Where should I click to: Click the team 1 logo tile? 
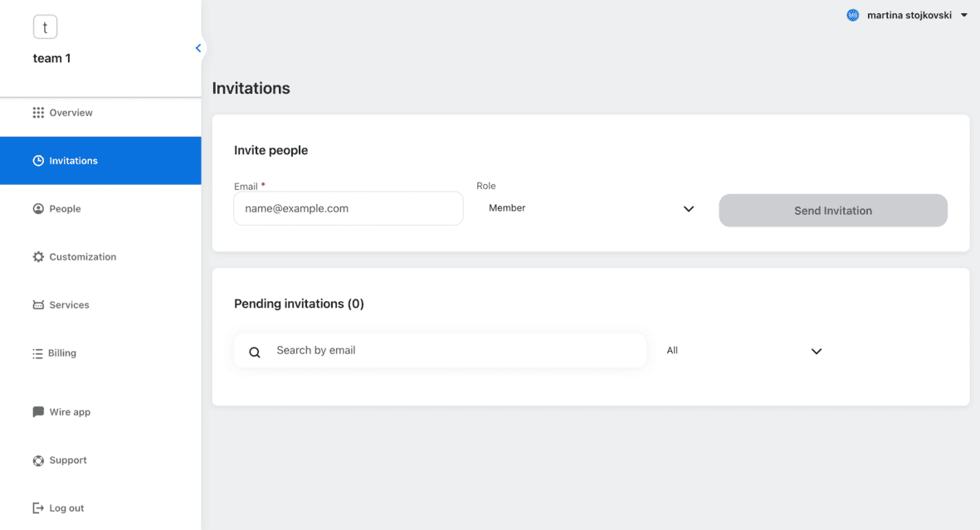pyautogui.click(x=45, y=27)
